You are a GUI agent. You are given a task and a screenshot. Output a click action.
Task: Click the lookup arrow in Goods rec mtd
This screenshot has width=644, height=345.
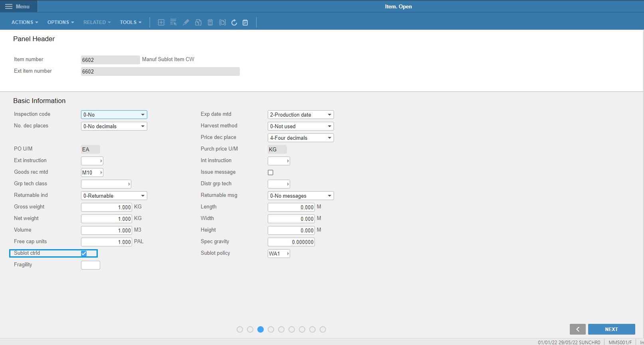pyautogui.click(x=101, y=172)
